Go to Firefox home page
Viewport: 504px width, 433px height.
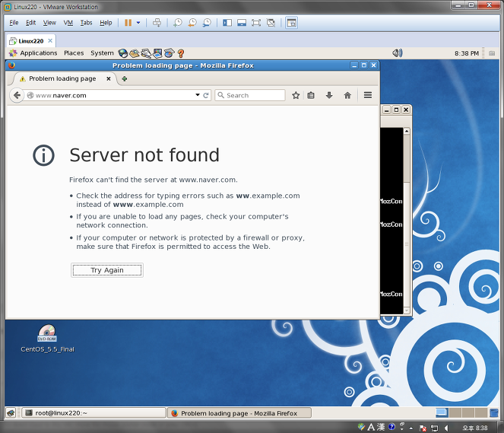[347, 95]
